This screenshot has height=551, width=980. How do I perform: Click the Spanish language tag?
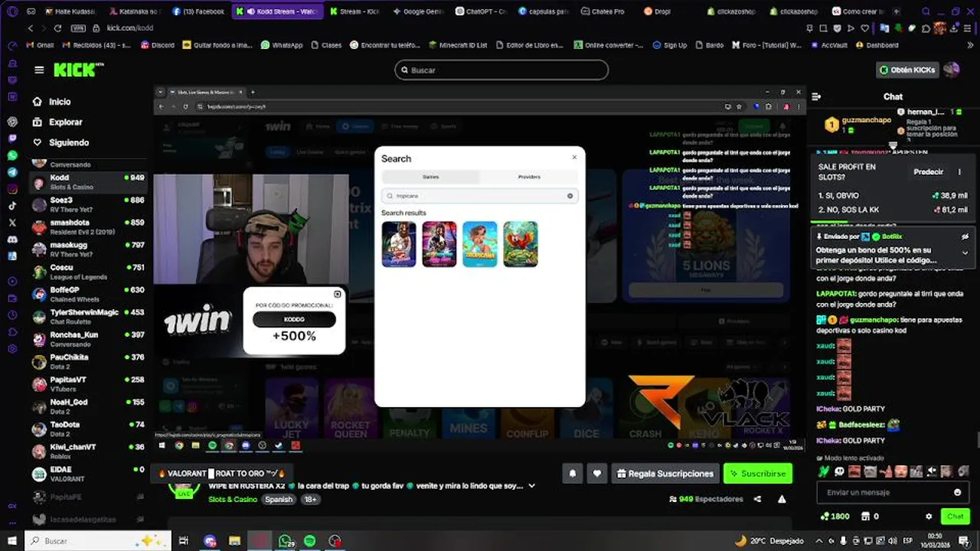279,499
